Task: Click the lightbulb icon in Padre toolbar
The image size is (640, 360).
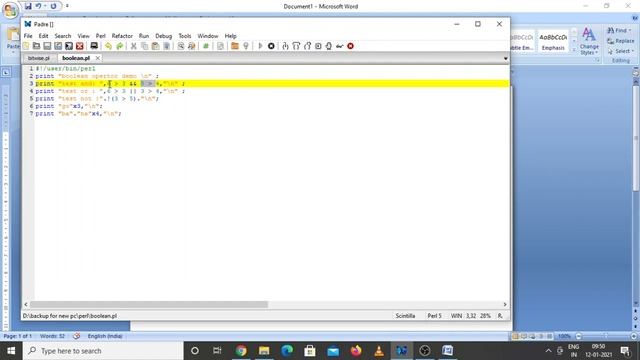Action: (246, 46)
